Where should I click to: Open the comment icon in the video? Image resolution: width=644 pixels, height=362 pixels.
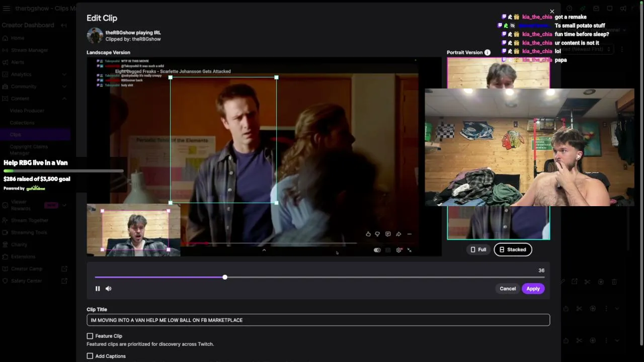click(x=388, y=234)
